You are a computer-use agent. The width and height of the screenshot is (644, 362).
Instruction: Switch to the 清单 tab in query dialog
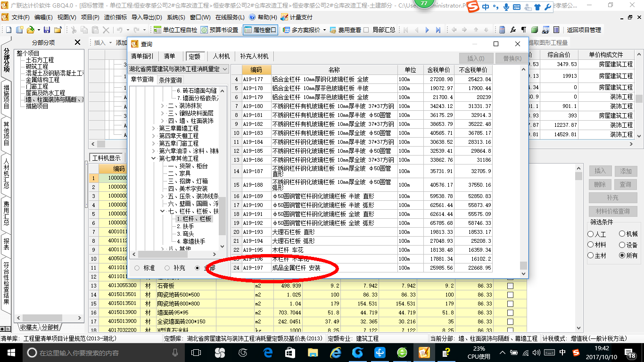pyautogui.click(x=169, y=56)
